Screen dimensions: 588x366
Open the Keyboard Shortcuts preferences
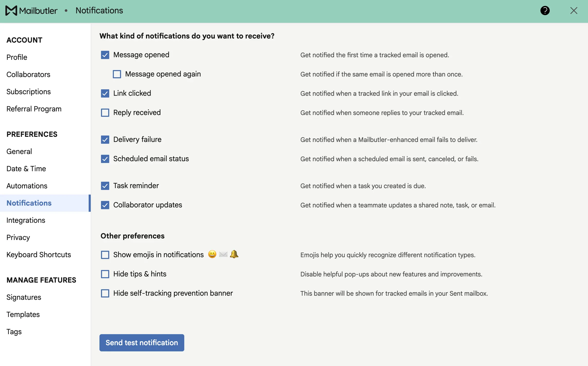point(39,255)
